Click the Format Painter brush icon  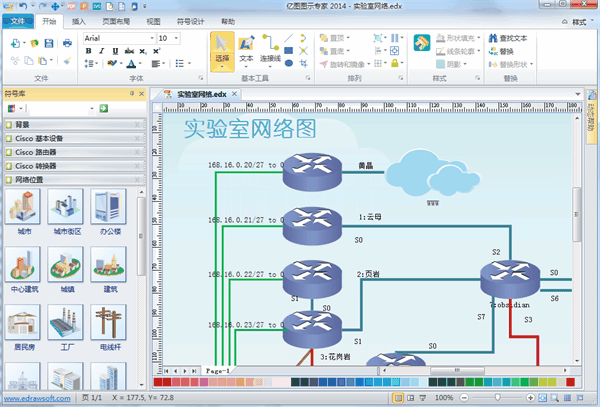[67, 60]
